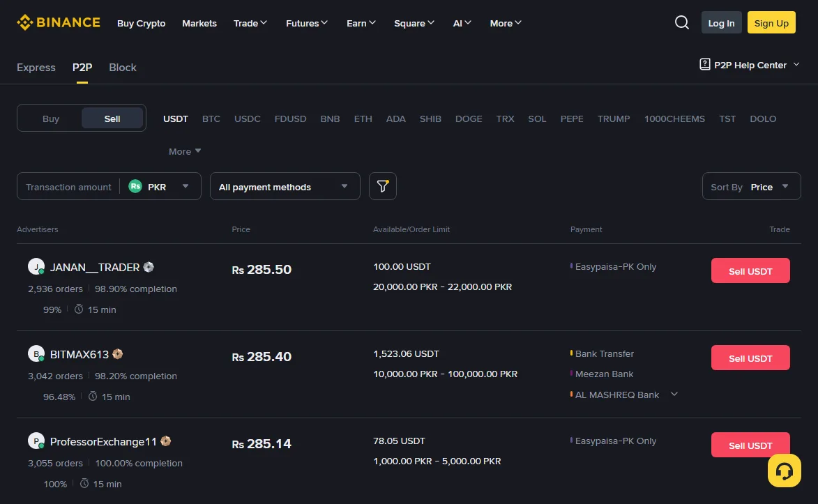Open the Trade menu dropdown

coord(250,23)
